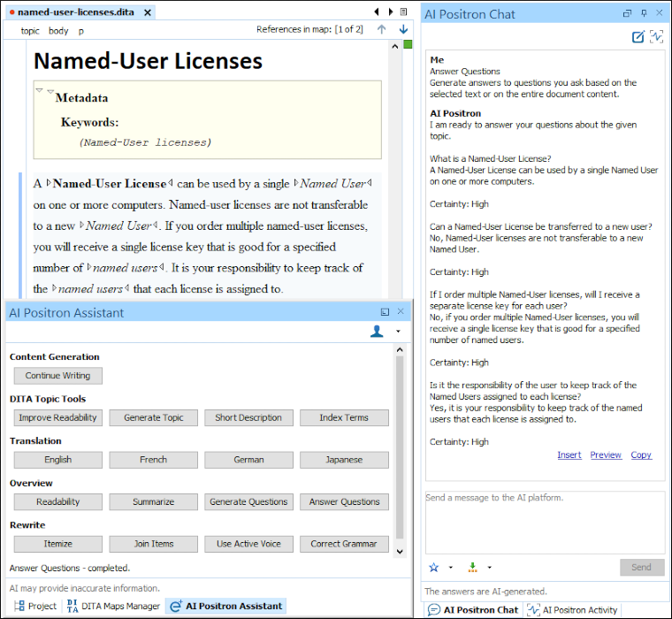This screenshot has width=672, height=619.
Task: Click Join Items button
Action: 154,544
